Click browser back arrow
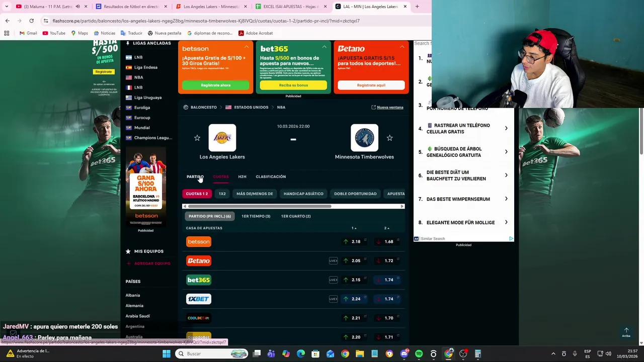The width and height of the screenshot is (644, 362). coord(7,21)
